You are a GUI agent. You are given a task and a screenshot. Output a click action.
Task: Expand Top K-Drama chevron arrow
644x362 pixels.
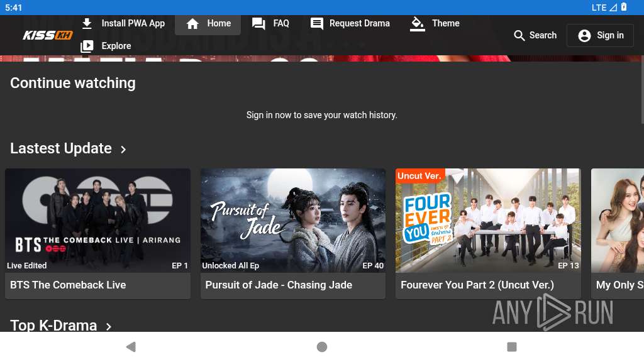[108, 327]
